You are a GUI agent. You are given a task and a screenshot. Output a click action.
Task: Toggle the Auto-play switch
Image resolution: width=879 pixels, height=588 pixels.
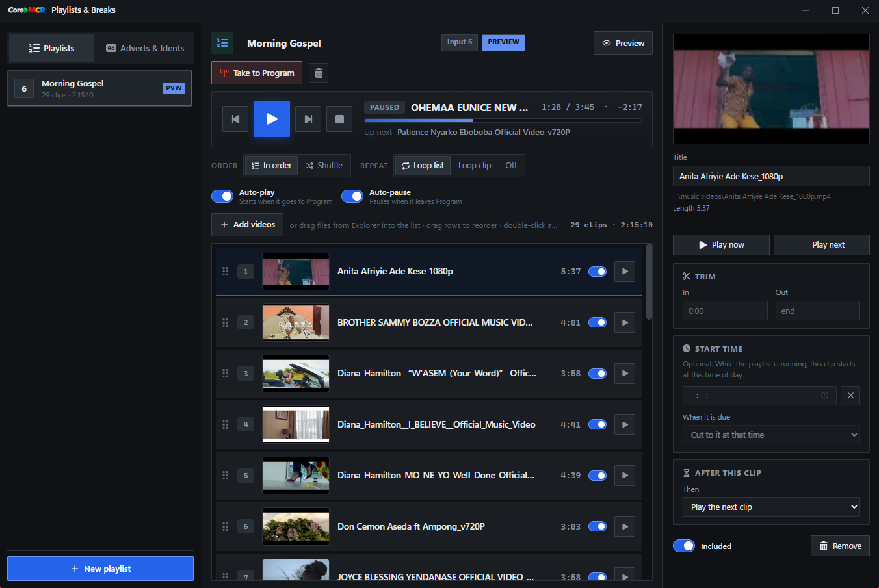tap(222, 196)
